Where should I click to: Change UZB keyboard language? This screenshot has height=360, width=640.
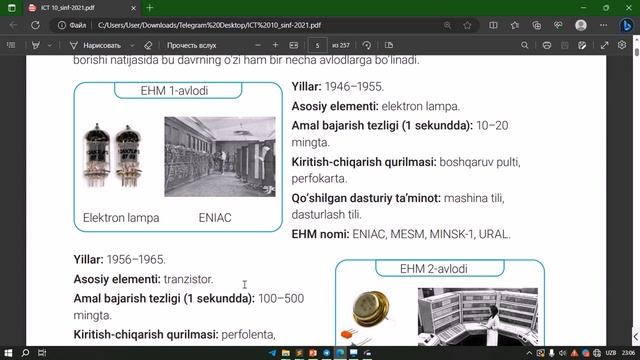(x=611, y=353)
